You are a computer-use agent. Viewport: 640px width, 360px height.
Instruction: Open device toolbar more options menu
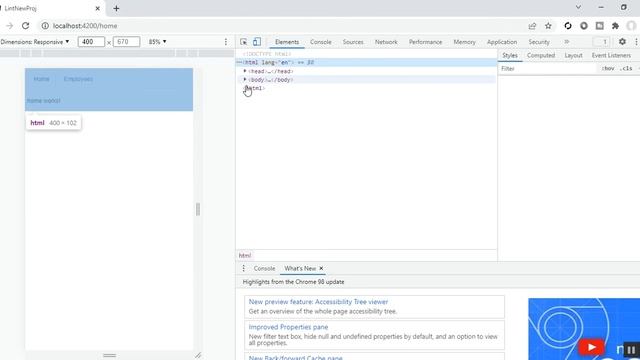click(x=226, y=42)
